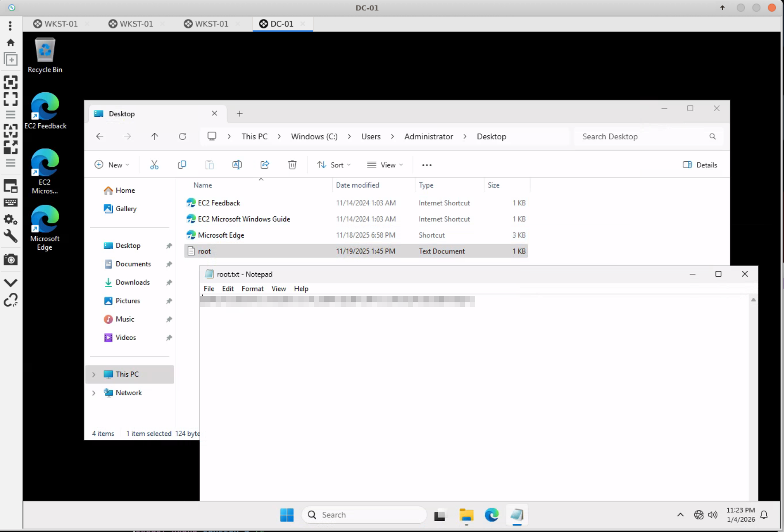Open the New dropdown menu

tap(112, 165)
